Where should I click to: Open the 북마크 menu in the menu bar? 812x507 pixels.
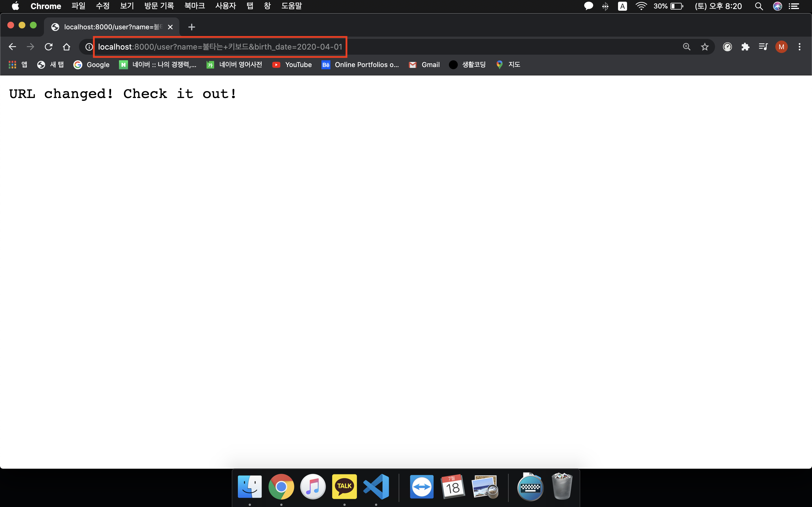tap(195, 6)
